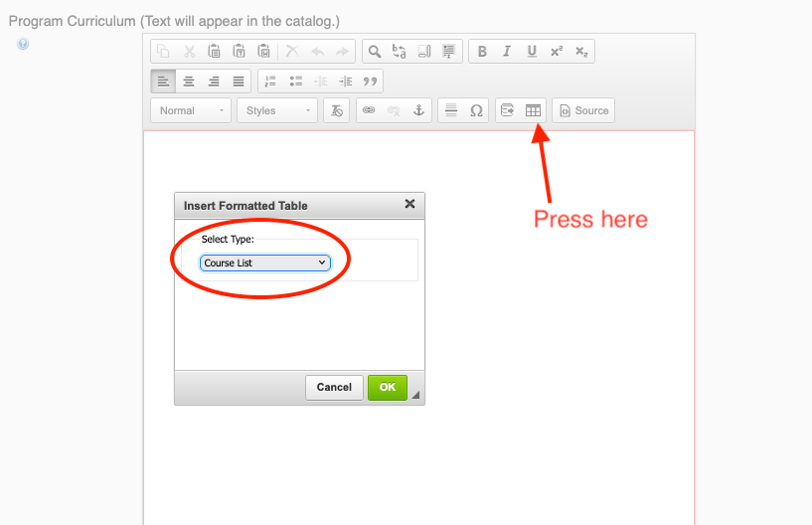Click the Insert Formatted Table icon
The height and width of the screenshot is (525, 812).
coord(533,110)
